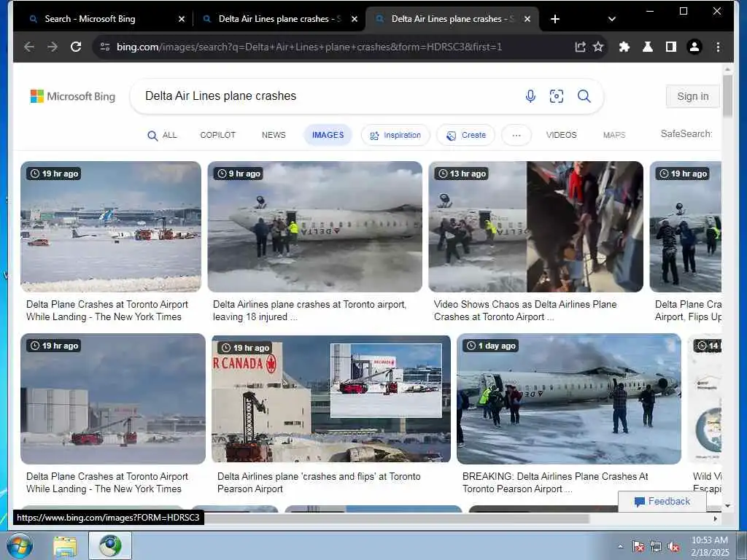Open 'leaving 18 injured' image caption link
The height and width of the screenshot is (560, 747).
tap(309, 311)
